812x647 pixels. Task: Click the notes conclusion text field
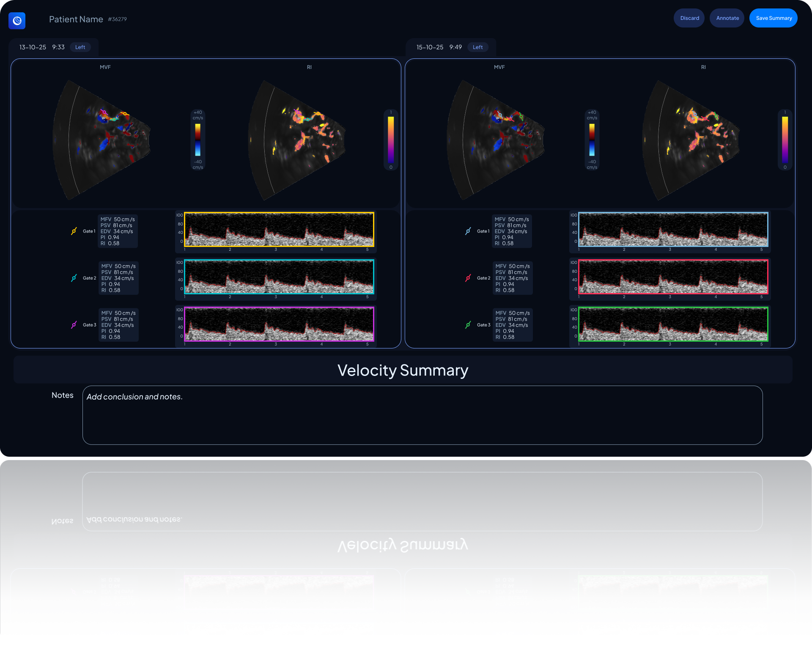pos(422,415)
